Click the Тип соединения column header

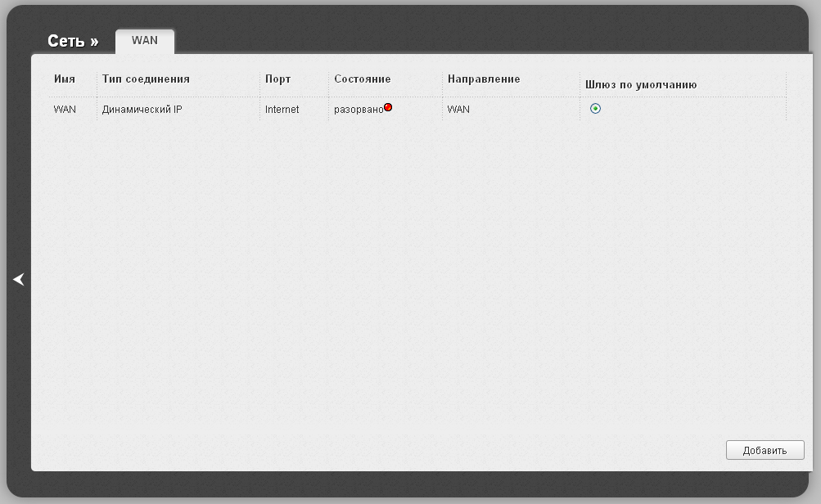[x=146, y=79]
